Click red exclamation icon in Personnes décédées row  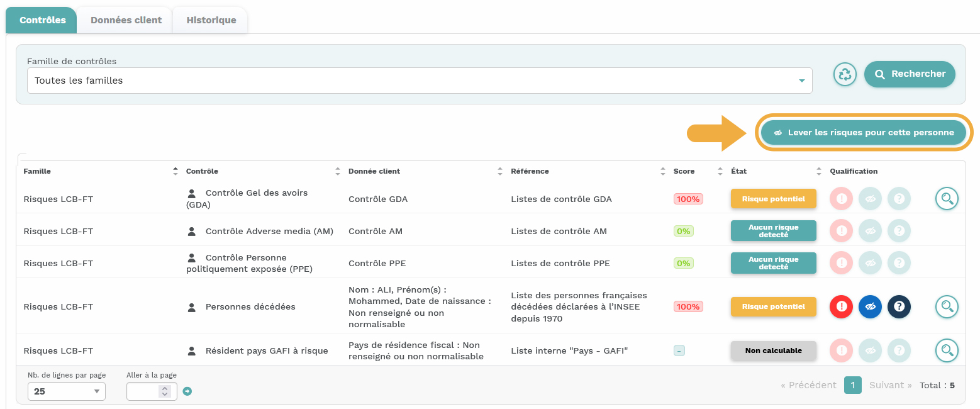point(842,306)
